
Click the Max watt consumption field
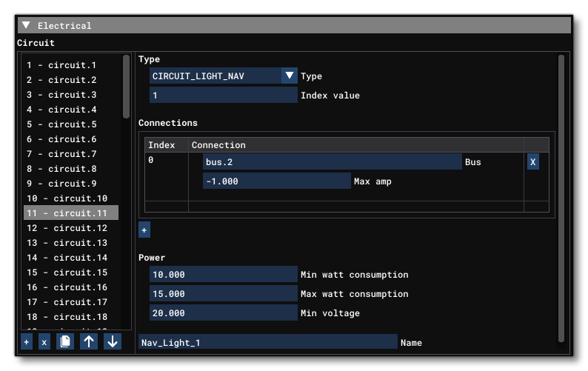tap(223, 294)
